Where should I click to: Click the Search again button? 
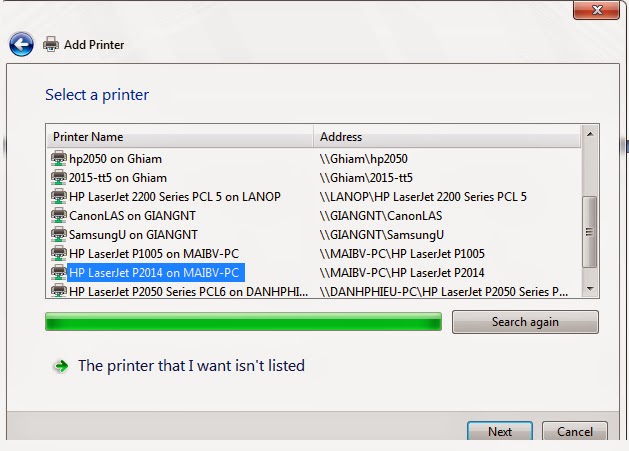(525, 322)
